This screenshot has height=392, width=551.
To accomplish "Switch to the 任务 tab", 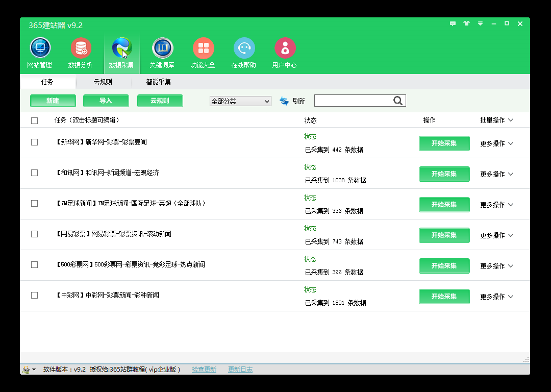I will point(47,82).
